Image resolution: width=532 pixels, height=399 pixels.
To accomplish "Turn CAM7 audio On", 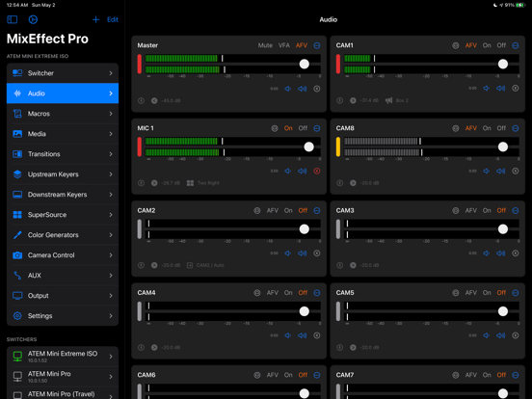I will [487, 375].
